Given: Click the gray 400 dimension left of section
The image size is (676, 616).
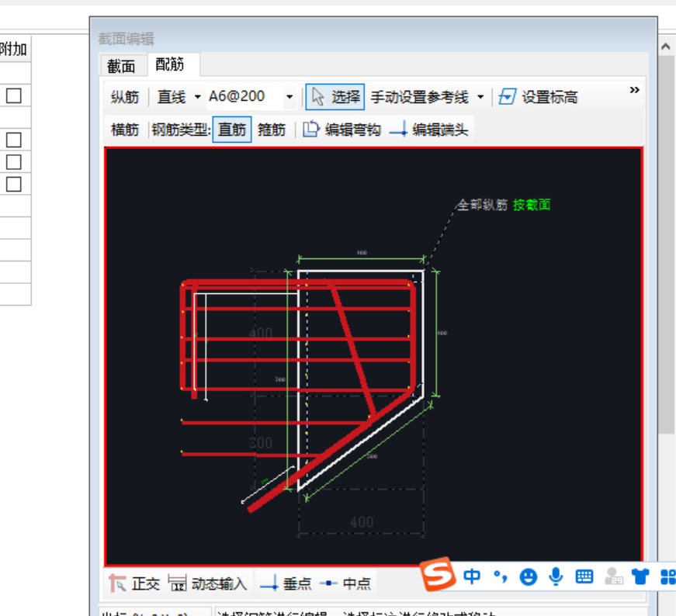Looking at the screenshot, I should click(261, 334).
